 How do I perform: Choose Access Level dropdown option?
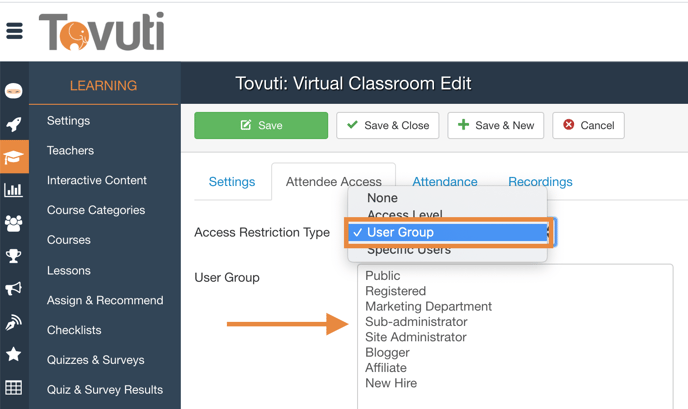pos(447,214)
